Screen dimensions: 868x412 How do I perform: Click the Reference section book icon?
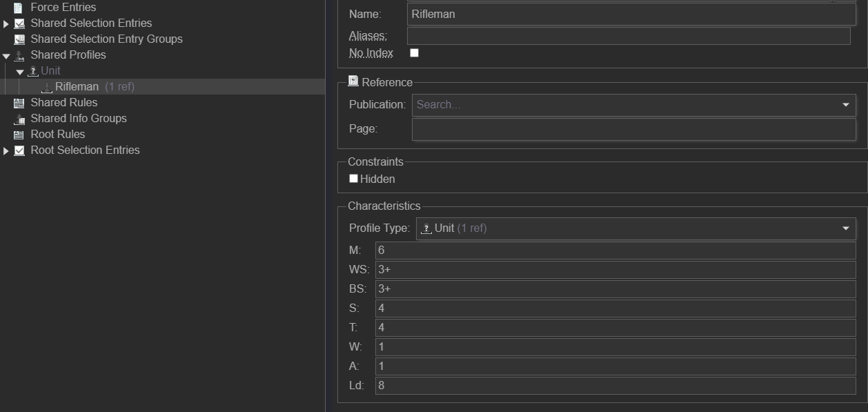click(353, 81)
